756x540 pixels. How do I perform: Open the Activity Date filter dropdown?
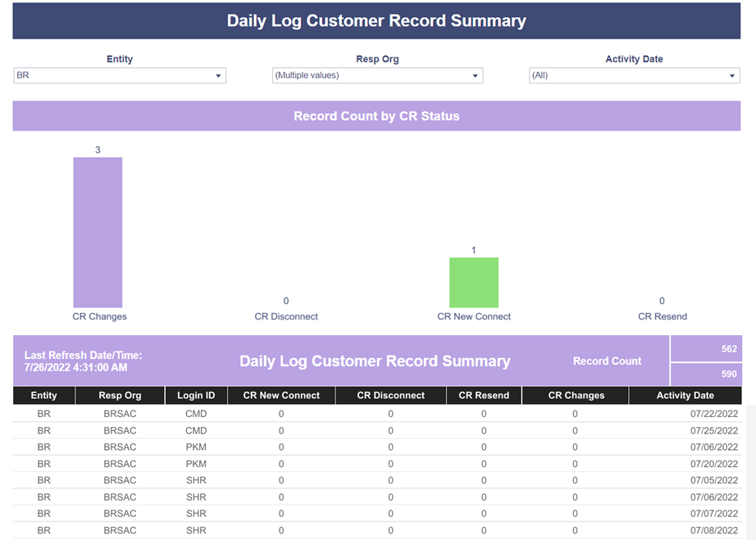(x=634, y=75)
